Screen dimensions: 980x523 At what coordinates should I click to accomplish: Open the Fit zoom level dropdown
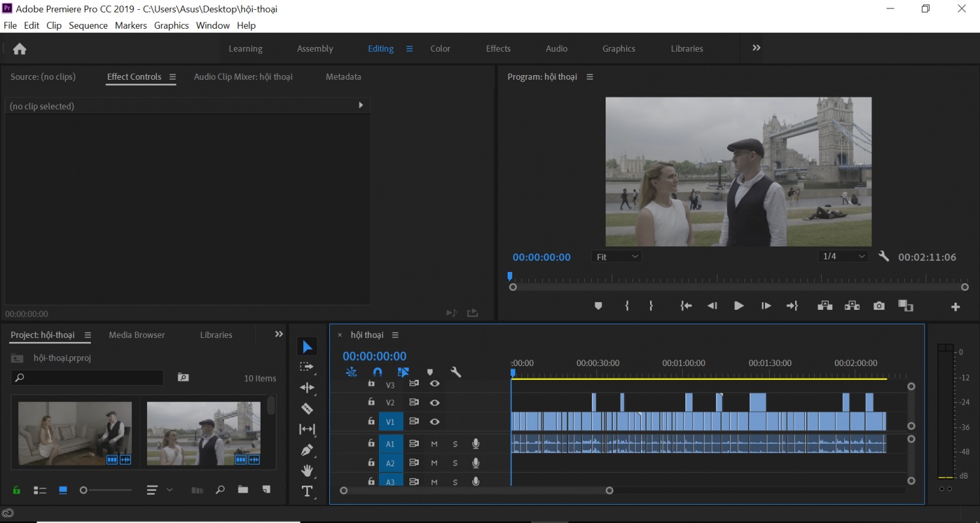pos(617,257)
